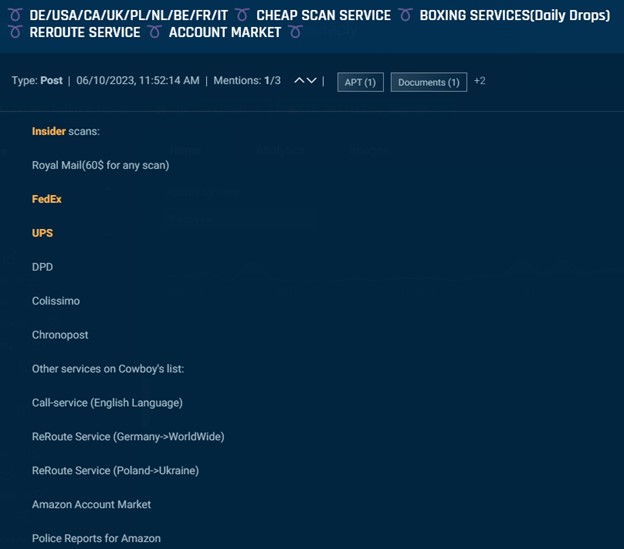Click the post timestamp 06/10/2023, 11:52:14 AM

(138, 81)
